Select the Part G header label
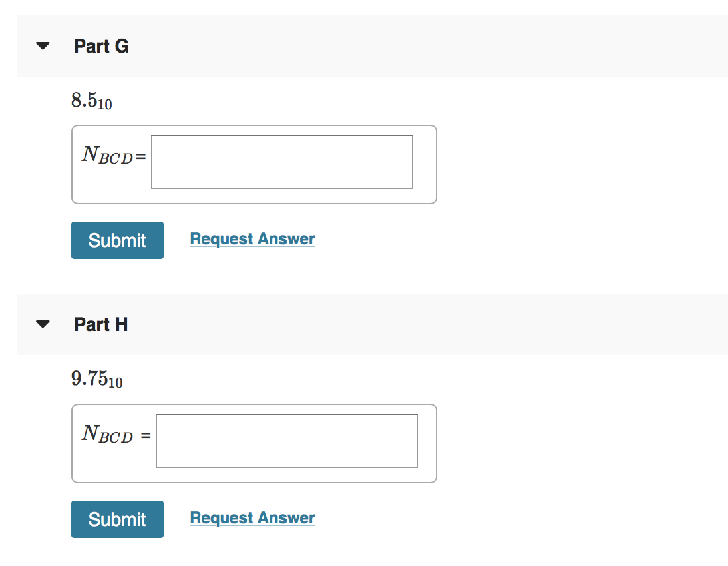 [x=101, y=45]
